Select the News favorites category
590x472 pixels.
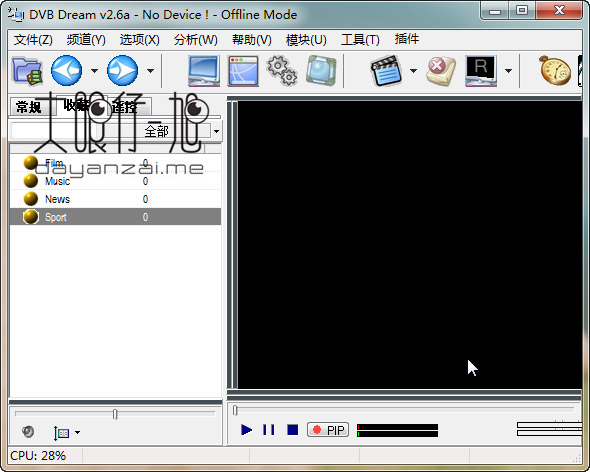pyautogui.click(x=115, y=199)
